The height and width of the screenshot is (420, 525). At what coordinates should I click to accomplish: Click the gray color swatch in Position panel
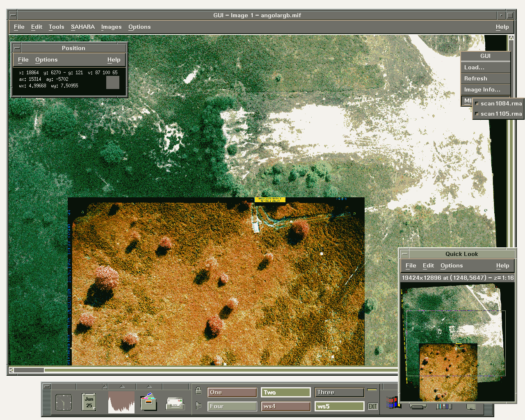(112, 82)
